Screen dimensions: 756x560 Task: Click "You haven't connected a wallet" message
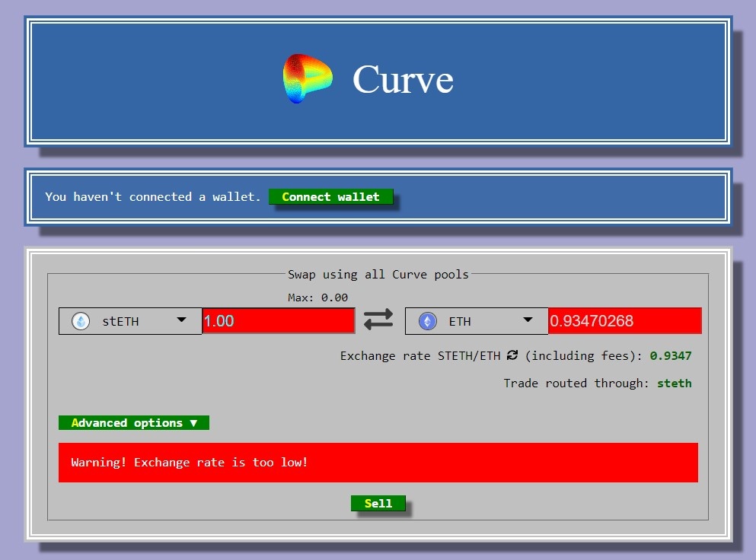pyautogui.click(x=152, y=197)
